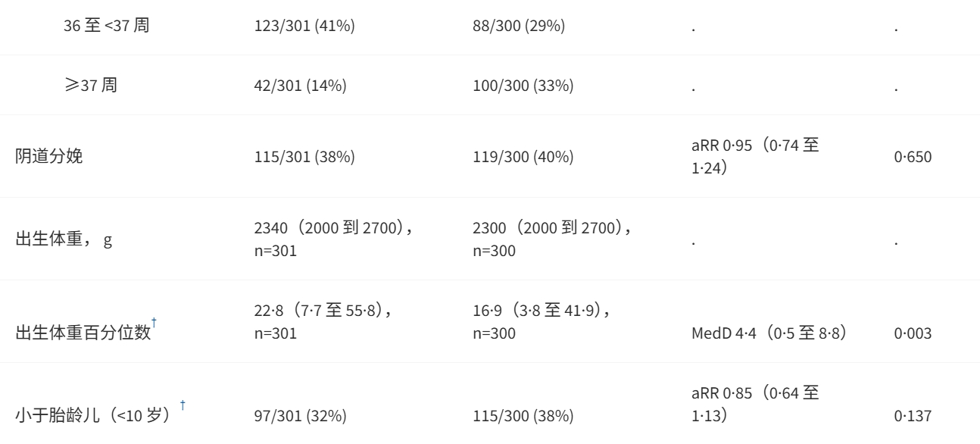Select the cell 115/301 (38%)
The height and width of the screenshot is (444, 980).
click(x=304, y=158)
